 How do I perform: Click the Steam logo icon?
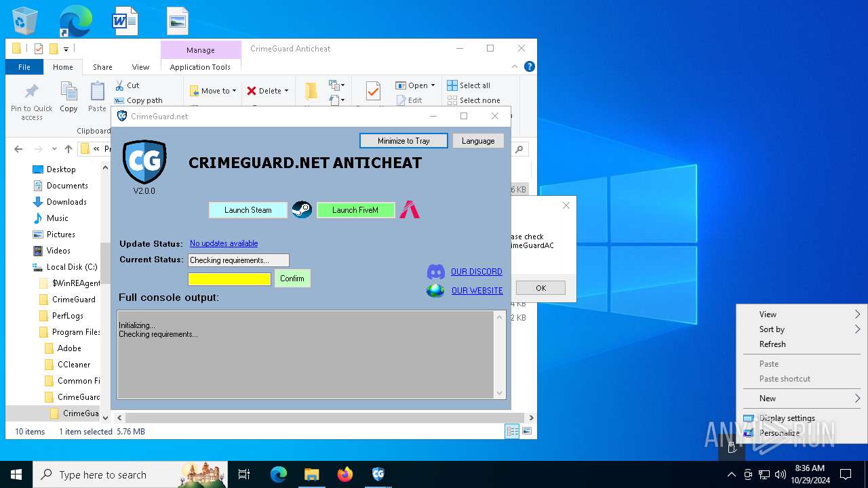point(302,210)
